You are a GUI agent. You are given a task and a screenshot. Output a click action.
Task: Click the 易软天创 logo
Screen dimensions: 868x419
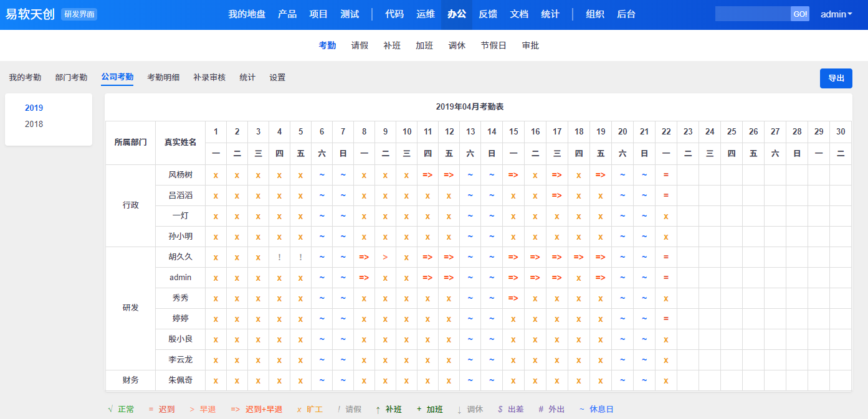click(x=31, y=14)
